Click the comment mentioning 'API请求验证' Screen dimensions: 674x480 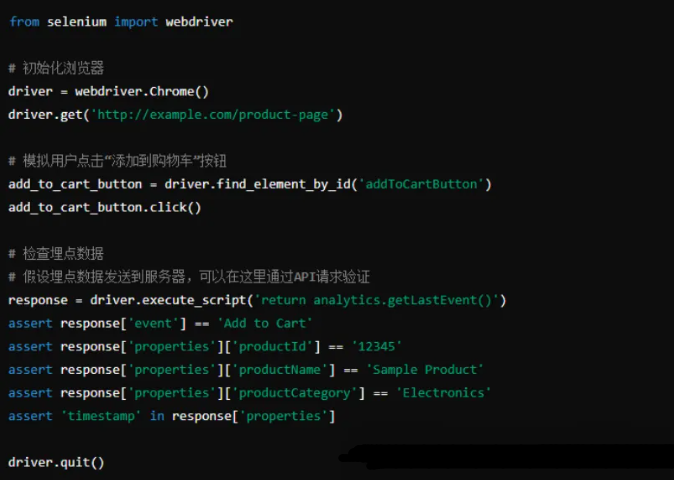[189, 277]
